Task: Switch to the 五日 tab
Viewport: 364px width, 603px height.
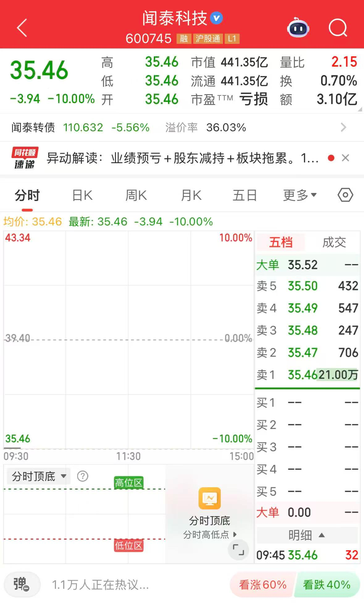Action: [245, 195]
